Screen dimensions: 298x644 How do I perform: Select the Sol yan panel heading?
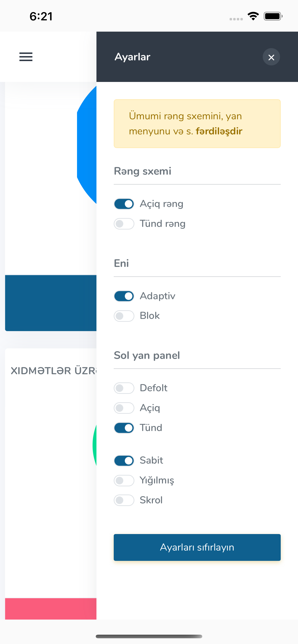(x=147, y=356)
